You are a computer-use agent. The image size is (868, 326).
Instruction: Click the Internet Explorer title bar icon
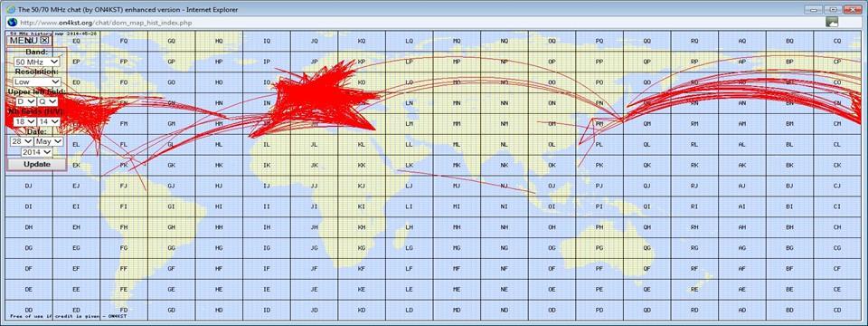tap(10, 9)
